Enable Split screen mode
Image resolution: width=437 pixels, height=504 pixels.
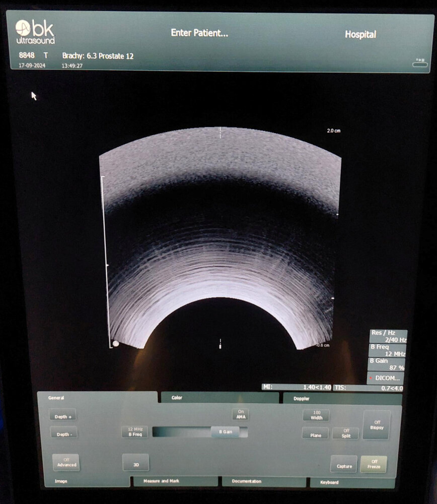point(346,433)
